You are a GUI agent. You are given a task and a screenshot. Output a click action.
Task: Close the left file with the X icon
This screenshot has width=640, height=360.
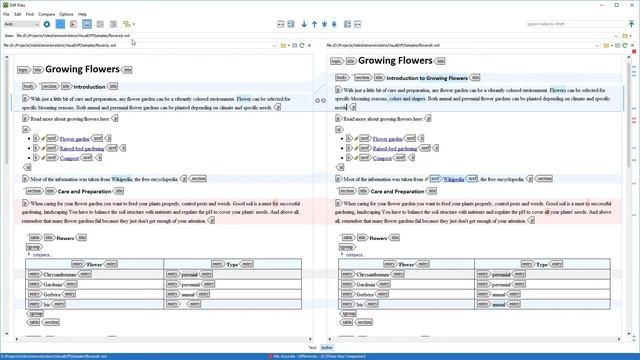click(x=309, y=46)
